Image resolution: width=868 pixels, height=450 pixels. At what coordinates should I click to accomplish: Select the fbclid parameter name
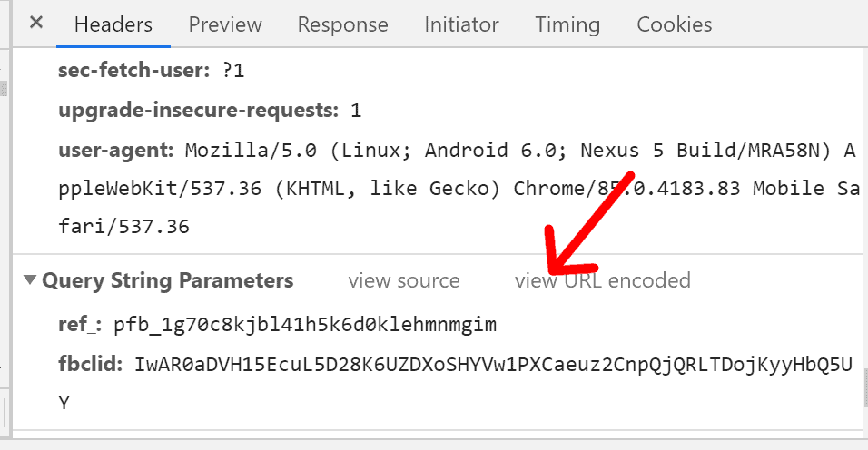tap(90, 364)
